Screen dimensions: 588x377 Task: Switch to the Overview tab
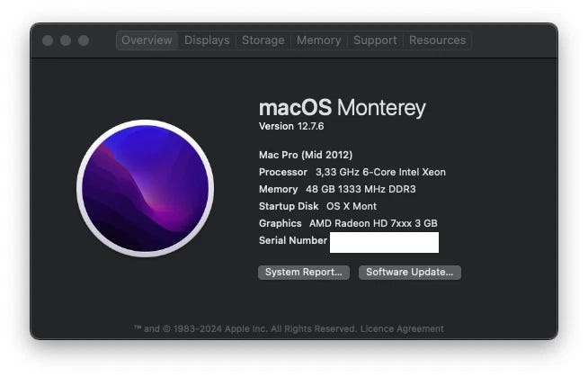(x=147, y=40)
